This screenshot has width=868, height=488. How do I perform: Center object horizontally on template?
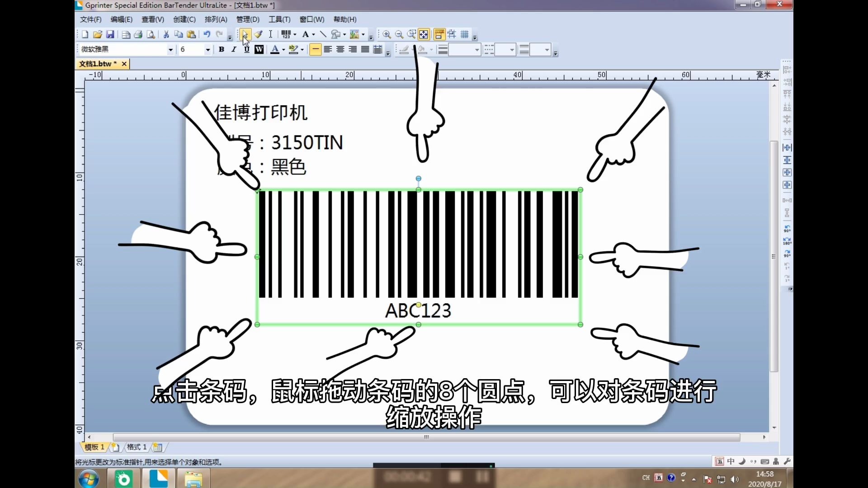tap(787, 148)
